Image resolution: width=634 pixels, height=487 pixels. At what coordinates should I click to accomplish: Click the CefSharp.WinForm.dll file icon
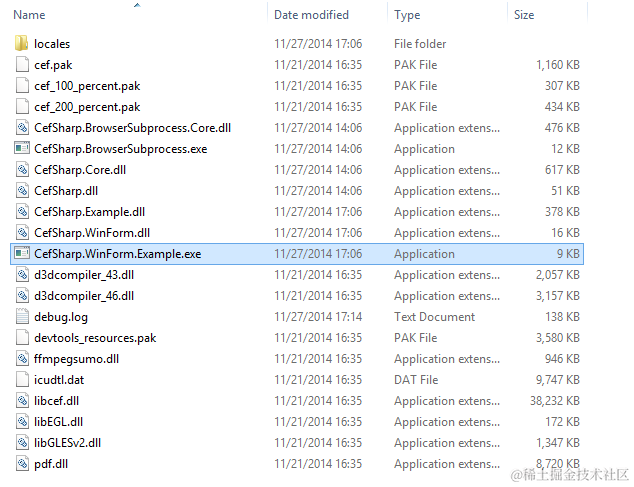click(x=22, y=233)
